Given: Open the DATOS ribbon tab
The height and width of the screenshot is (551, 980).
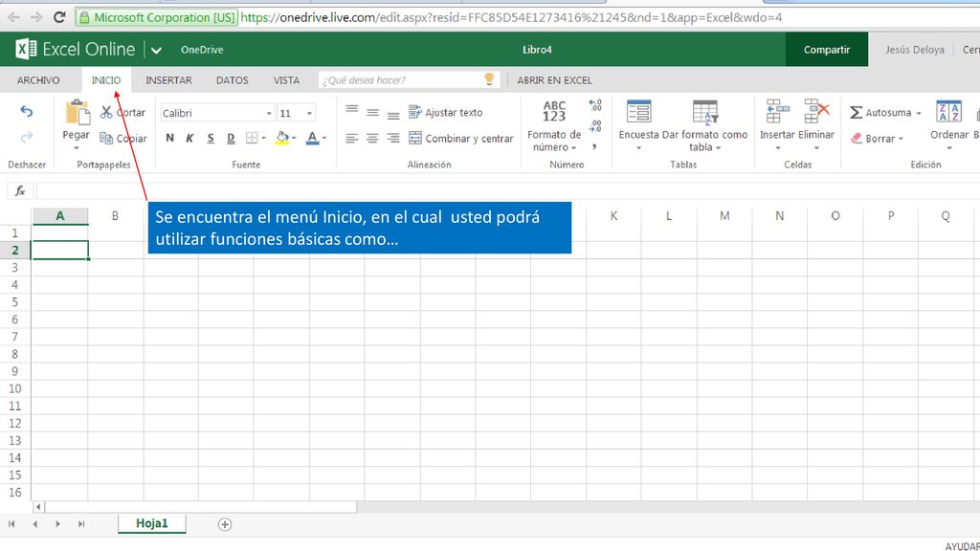Looking at the screenshot, I should tap(232, 80).
